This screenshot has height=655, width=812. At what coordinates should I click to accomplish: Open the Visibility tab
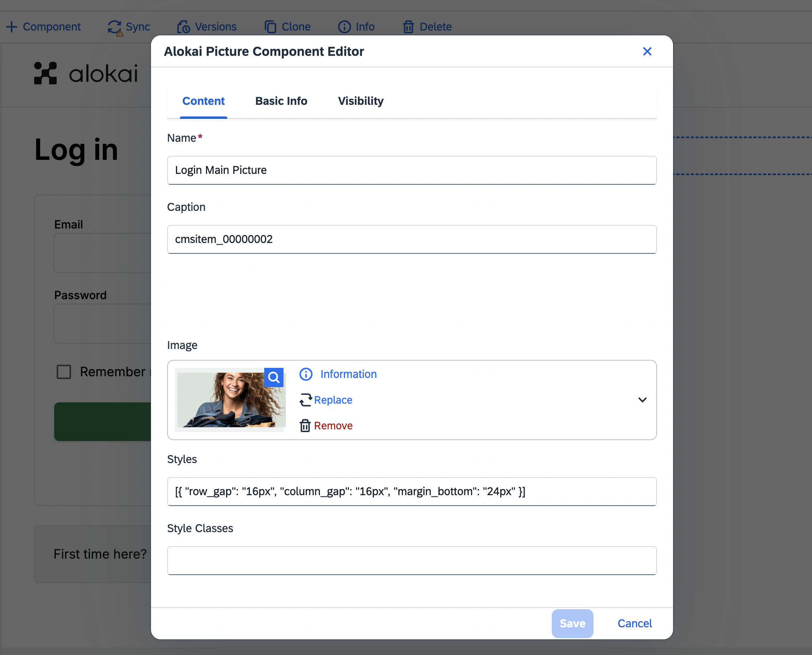[361, 101]
